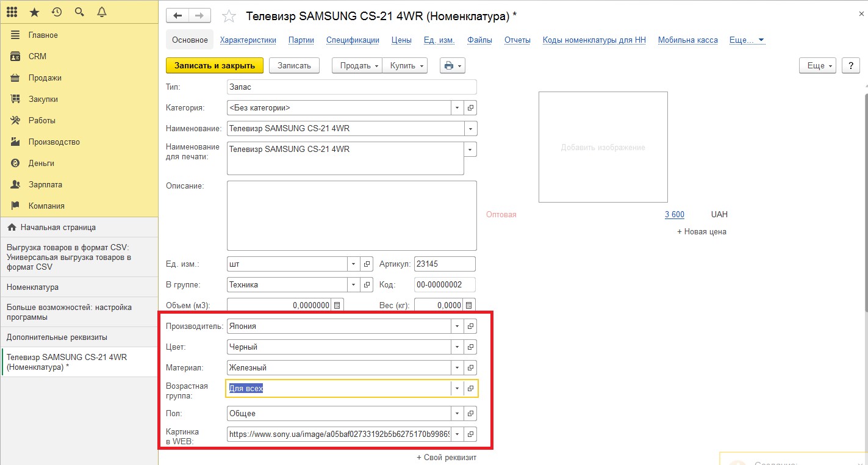Expand the Цвет dropdown list

tap(457, 347)
